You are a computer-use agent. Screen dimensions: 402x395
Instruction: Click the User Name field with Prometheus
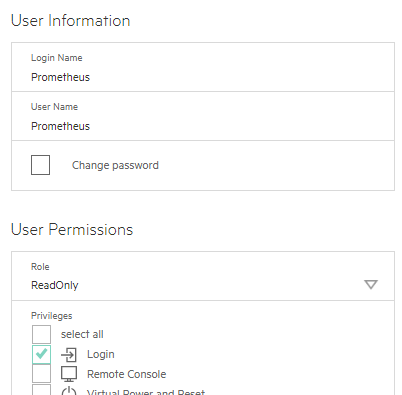pos(203,116)
